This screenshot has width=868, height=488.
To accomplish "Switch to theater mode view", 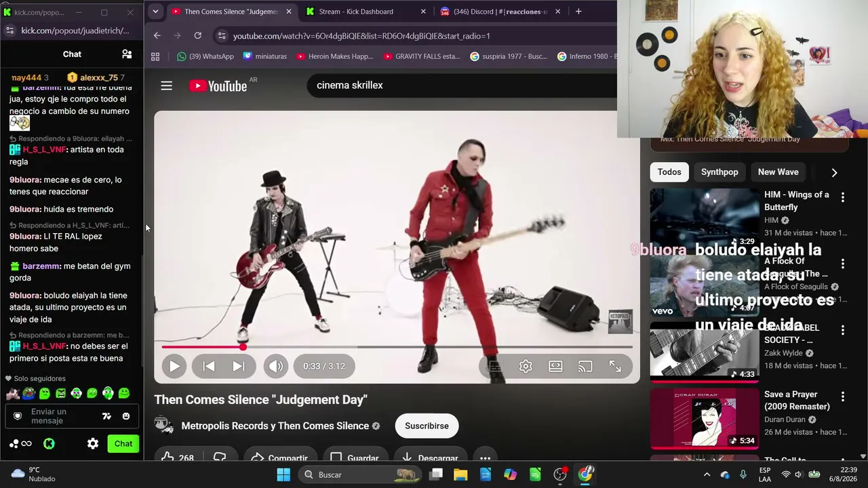I will [555, 366].
